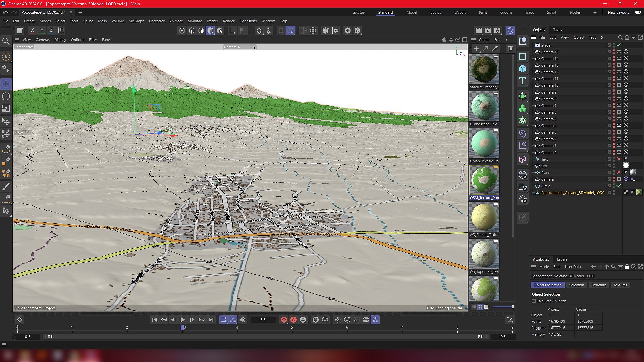Click the Record Active Objects button

pos(284,320)
